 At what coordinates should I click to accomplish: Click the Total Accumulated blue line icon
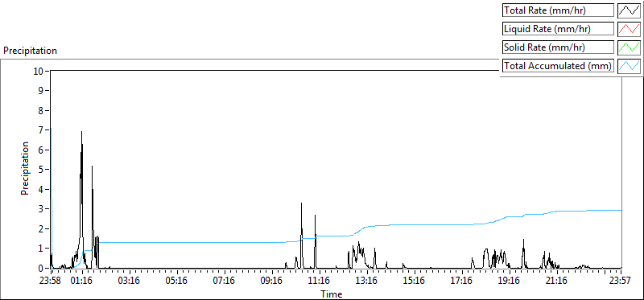pos(629,66)
